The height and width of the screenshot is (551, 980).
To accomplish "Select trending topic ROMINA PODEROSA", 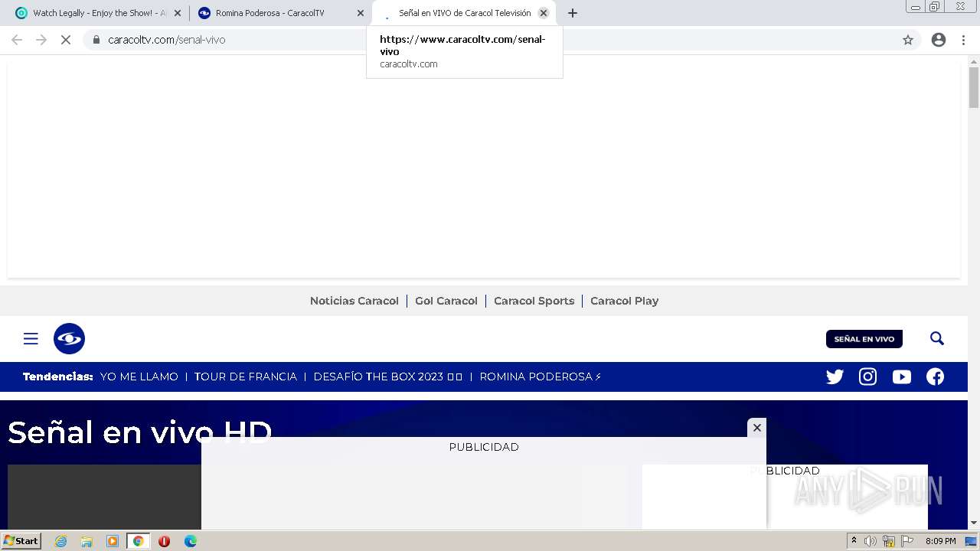I will click(541, 377).
